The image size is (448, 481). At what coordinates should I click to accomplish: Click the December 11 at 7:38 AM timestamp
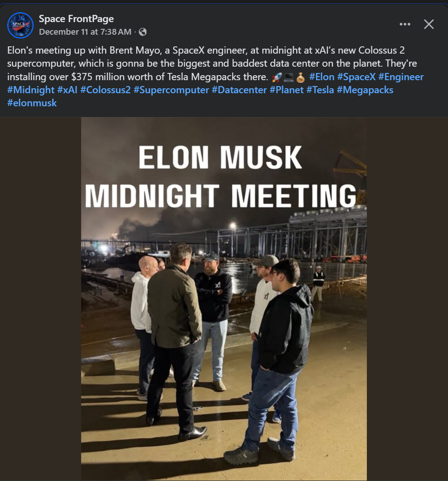click(85, 32)
